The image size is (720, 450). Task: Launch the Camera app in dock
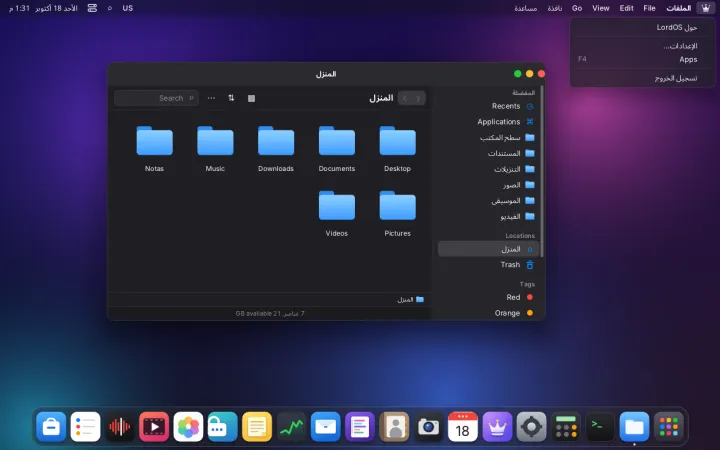click(x=428, y=427)
